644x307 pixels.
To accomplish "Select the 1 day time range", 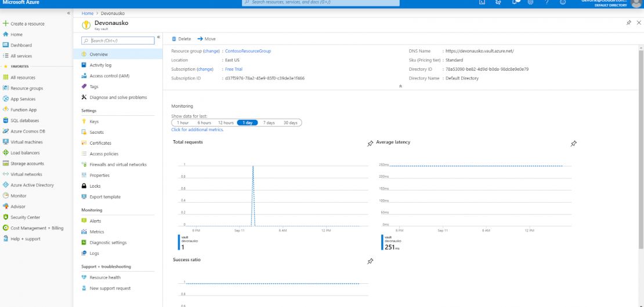I will [x=247, y=123].
